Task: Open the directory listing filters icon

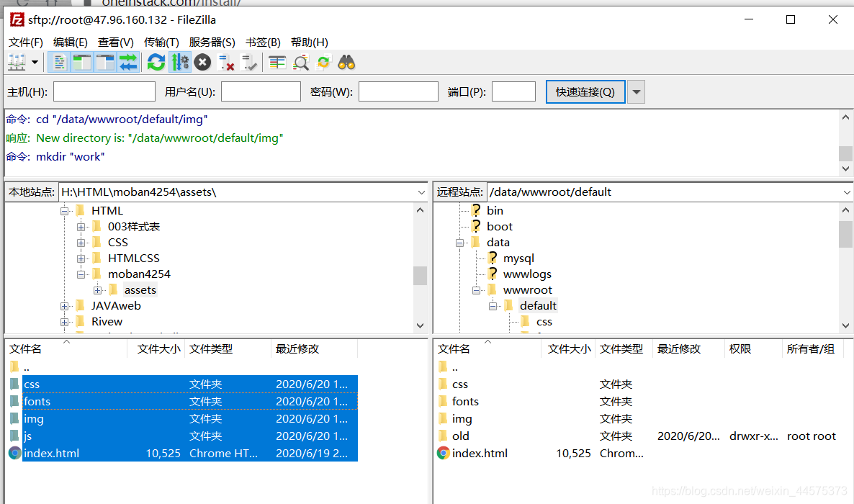Action: pos(277,63)
